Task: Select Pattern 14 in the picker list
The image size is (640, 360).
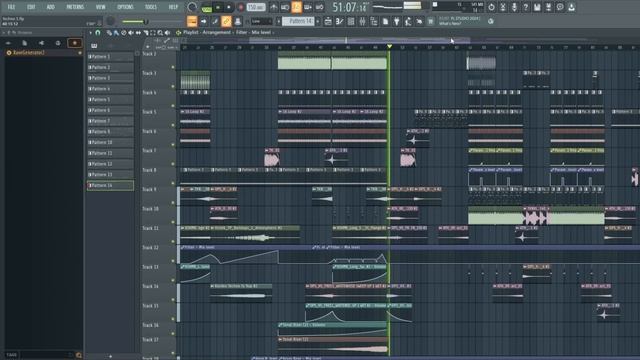Action: [110, 185]
